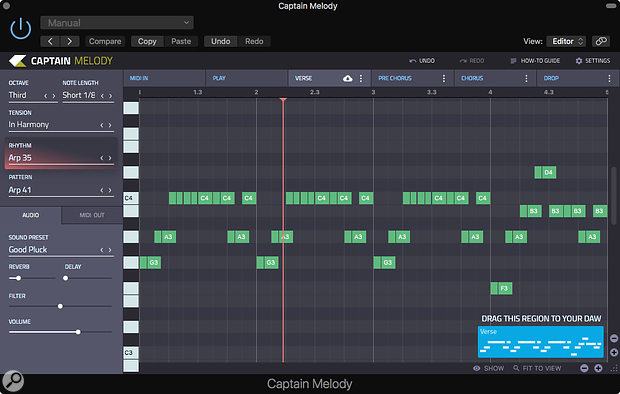This screenshot has width=620, height=394.
Task: Click the Copy button
Action: click(147, 41)
